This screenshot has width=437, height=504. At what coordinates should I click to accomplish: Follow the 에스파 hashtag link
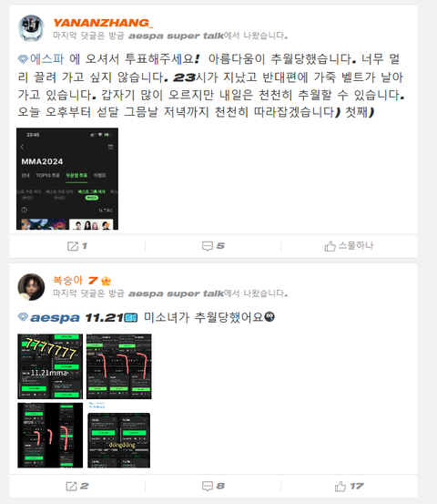[46, 59]
